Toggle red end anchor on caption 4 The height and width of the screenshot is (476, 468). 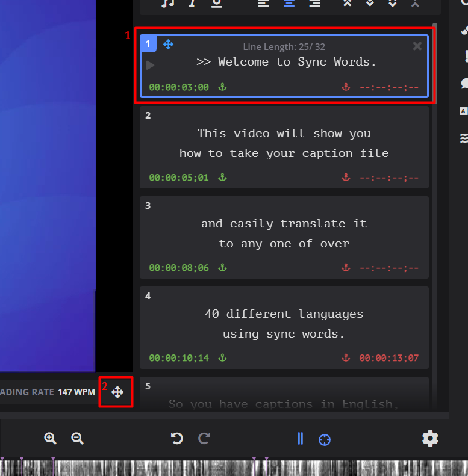(346, 358)
